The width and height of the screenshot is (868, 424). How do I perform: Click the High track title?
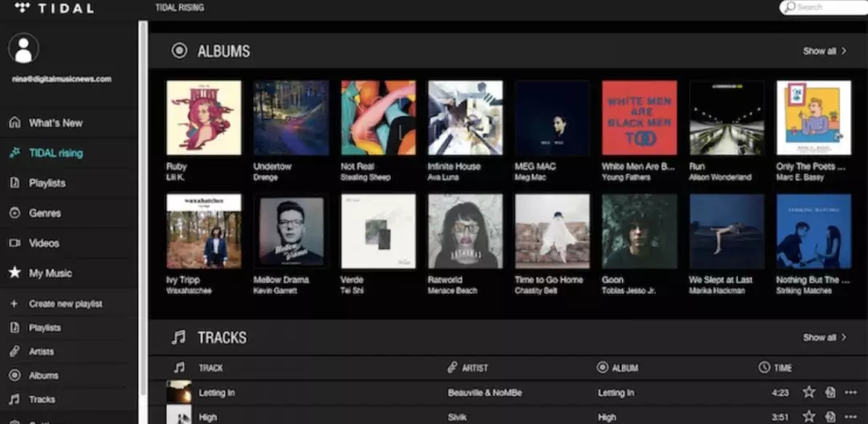point(208,417)
